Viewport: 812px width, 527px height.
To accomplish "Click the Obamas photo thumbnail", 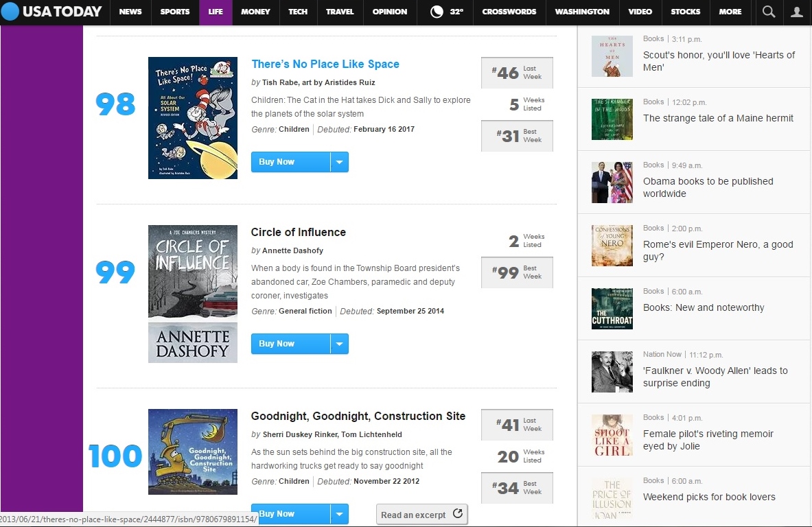I will click(612, 183).
